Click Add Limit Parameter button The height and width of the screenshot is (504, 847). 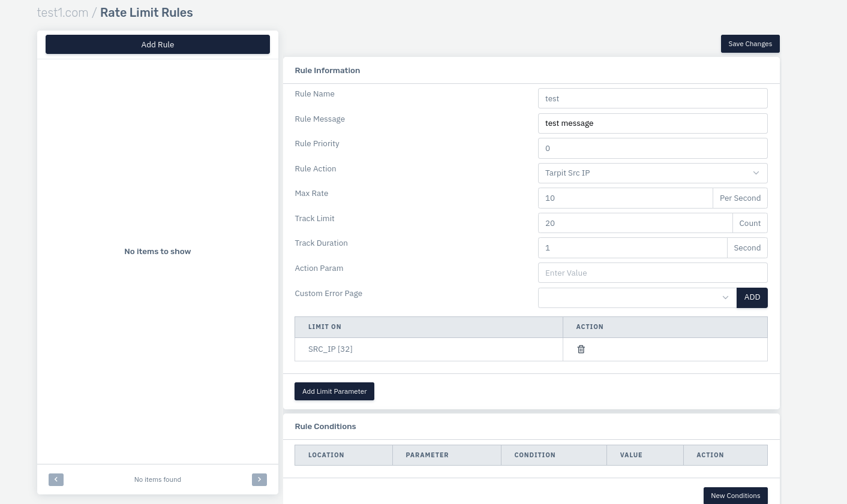coord(334,391)
